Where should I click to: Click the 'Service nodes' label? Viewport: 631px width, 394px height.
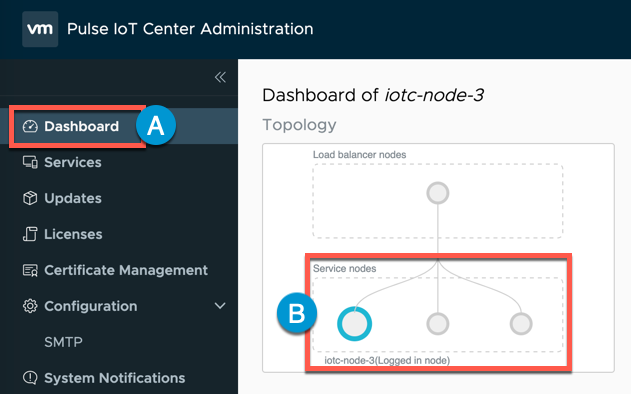(344, 268)
